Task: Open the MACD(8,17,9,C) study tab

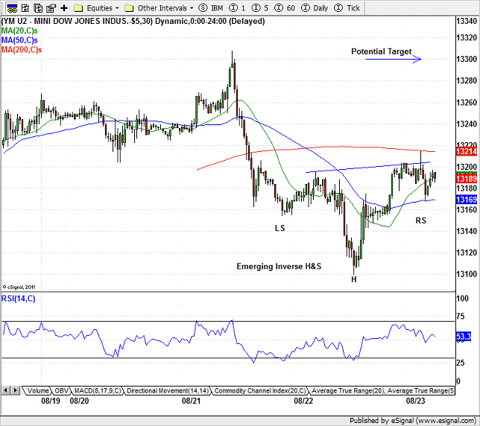Action: coord(97,390)
